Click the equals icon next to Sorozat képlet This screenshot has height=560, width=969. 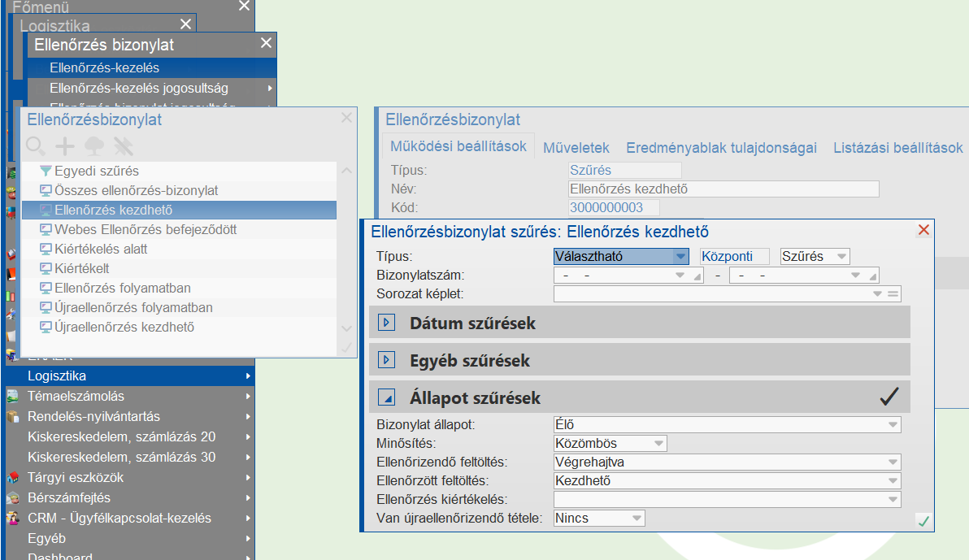click(x=893, y=294)
